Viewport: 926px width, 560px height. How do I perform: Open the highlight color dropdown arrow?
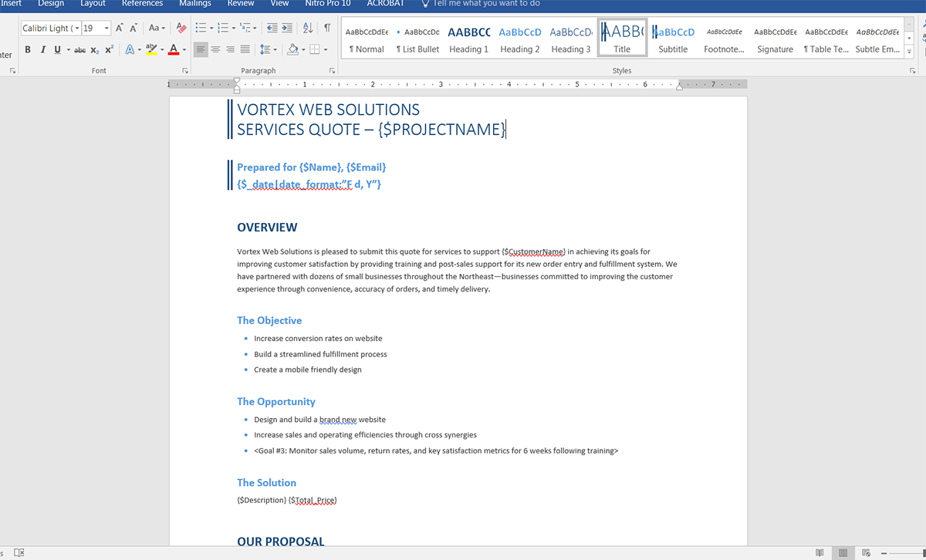tap(161, 50)
